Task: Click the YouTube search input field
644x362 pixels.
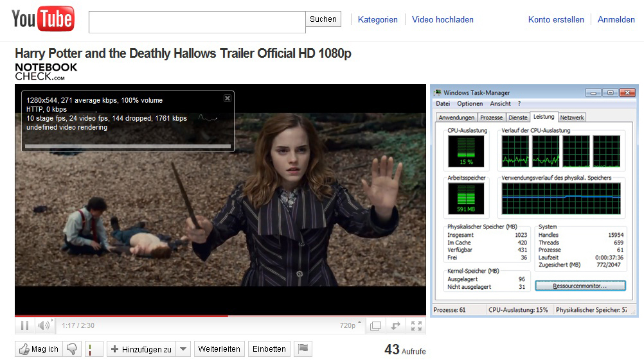Action: tap(197, 22)
